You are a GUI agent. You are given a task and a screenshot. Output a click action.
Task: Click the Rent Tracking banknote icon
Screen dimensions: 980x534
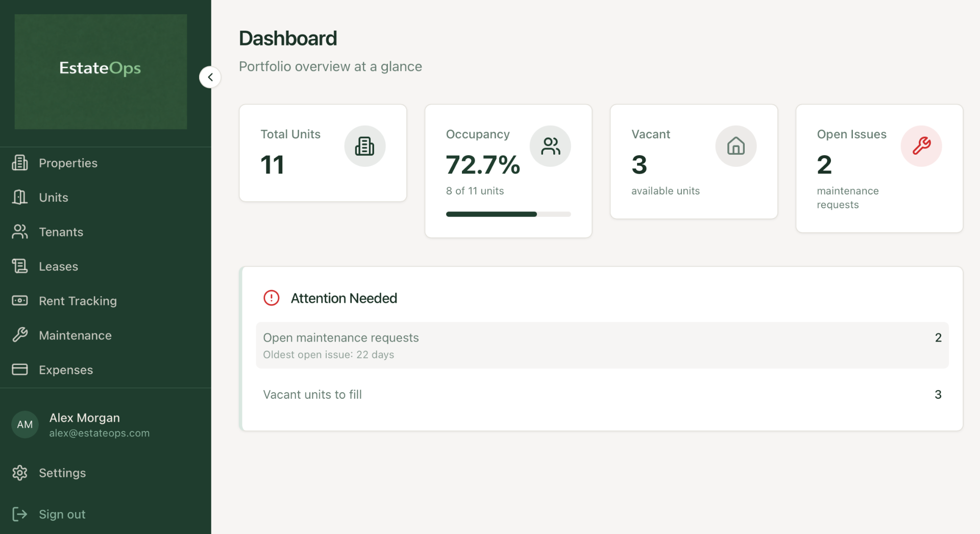[x=20, y=301]
